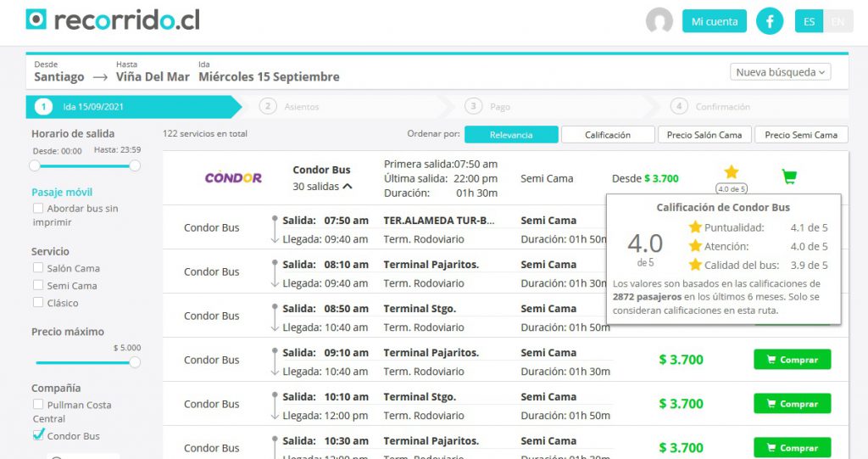This screenshot has width=868, height=459.
Task: Click the recorrido.cl logo
Action: point(113,20)
